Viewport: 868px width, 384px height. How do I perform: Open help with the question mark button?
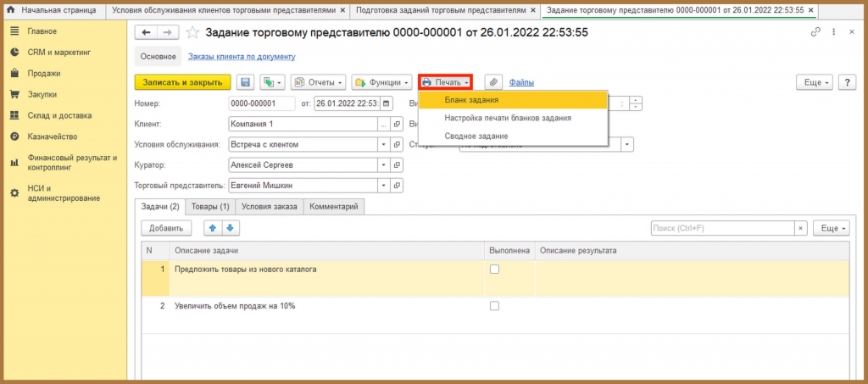pos(847,82)
